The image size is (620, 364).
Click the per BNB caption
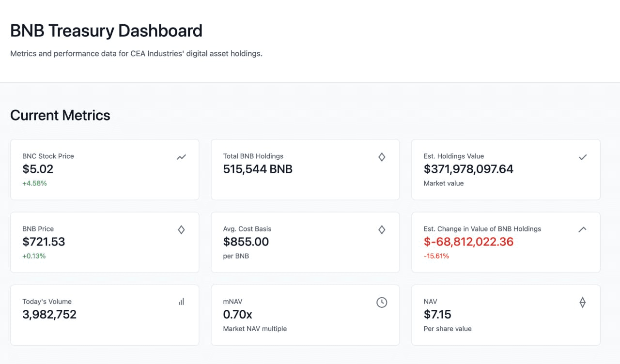click(x=236, y=256)
